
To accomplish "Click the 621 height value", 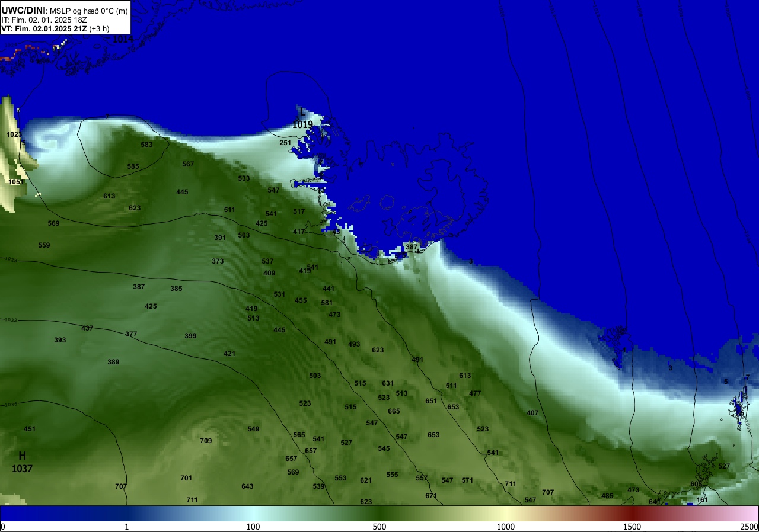I will [x=366, y=480].
